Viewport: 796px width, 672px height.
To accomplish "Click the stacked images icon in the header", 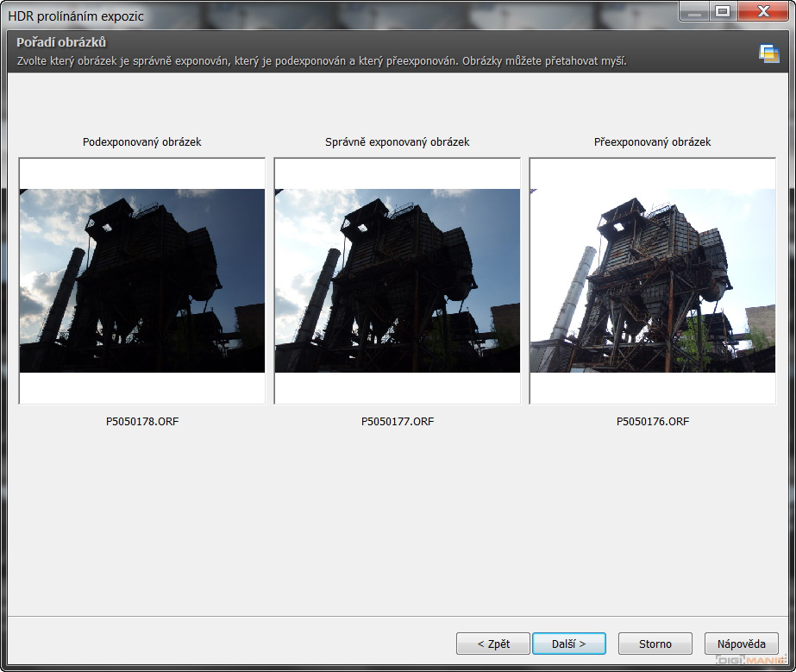I will coord(768,53).
